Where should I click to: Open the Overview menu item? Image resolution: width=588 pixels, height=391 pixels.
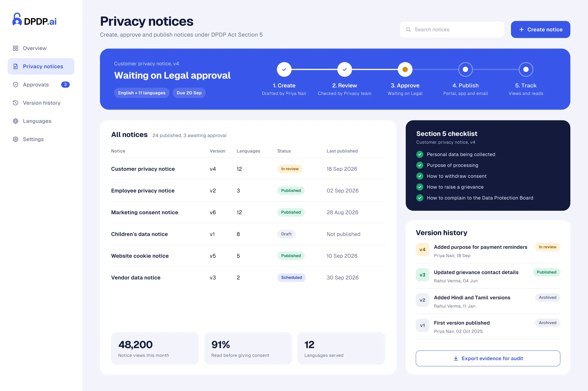tap(41, 48)
